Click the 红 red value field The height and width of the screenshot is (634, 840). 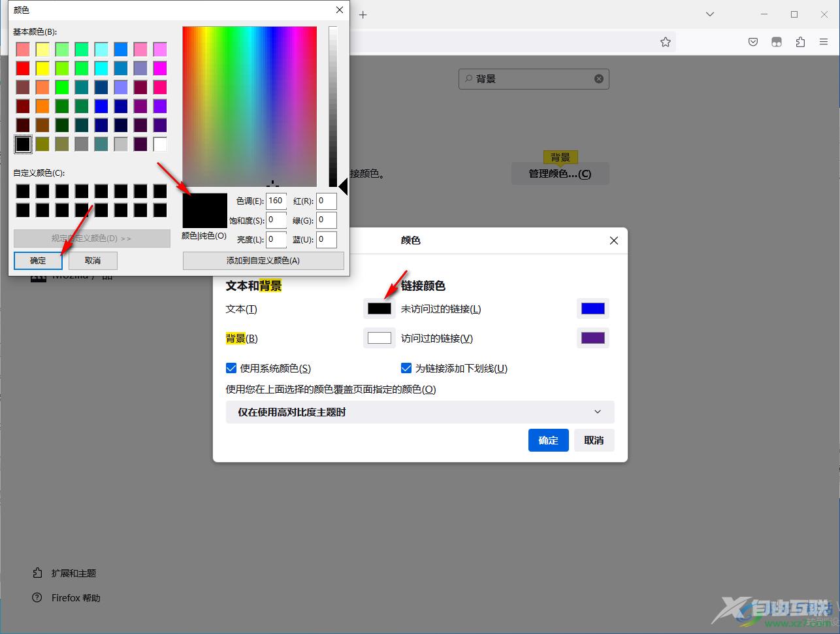(327, 201)
